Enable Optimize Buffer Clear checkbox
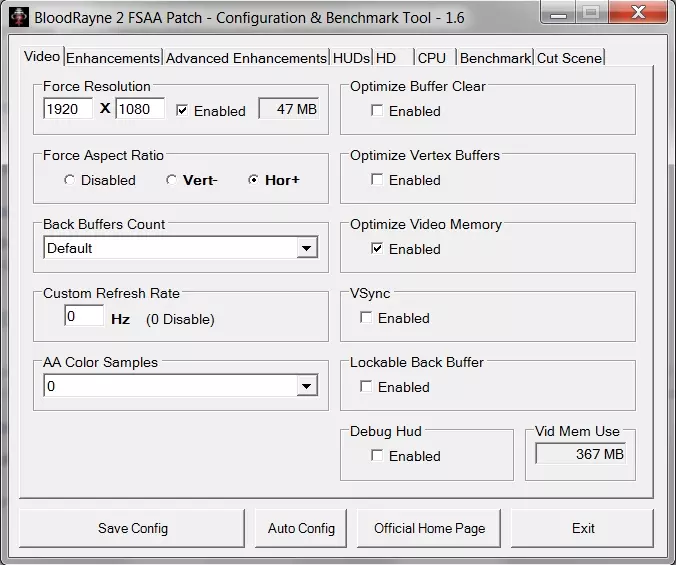The height and width of the screenshot is (565, 676). 377,111
